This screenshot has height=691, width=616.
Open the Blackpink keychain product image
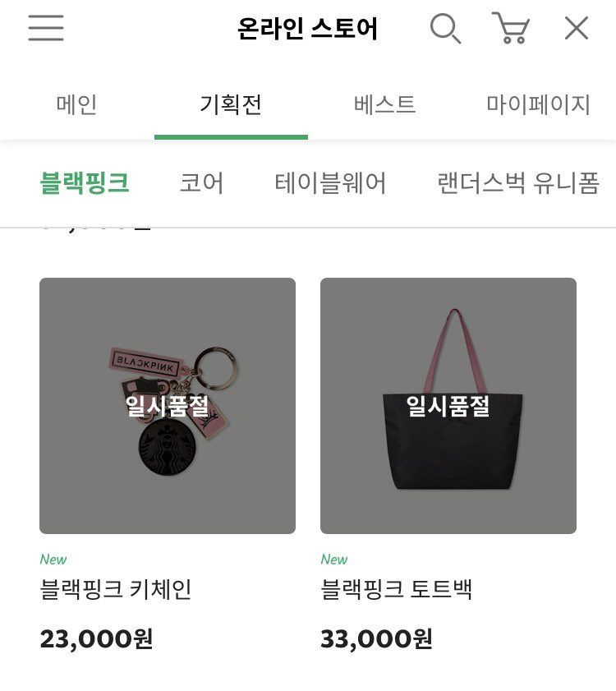tap(168, 405)
